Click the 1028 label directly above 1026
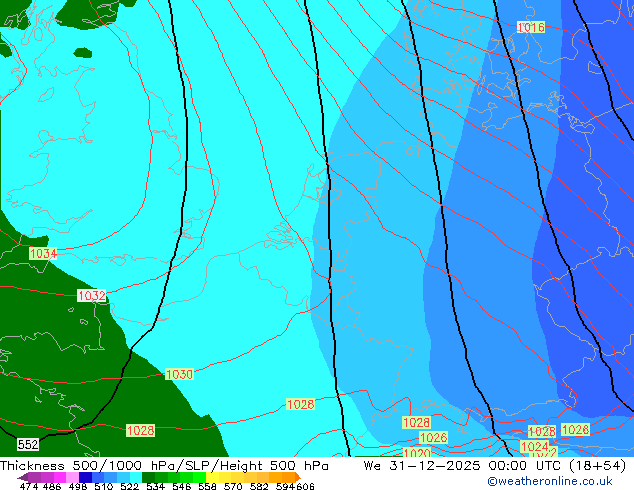The image size is (634, 490). tap(416, 422)
